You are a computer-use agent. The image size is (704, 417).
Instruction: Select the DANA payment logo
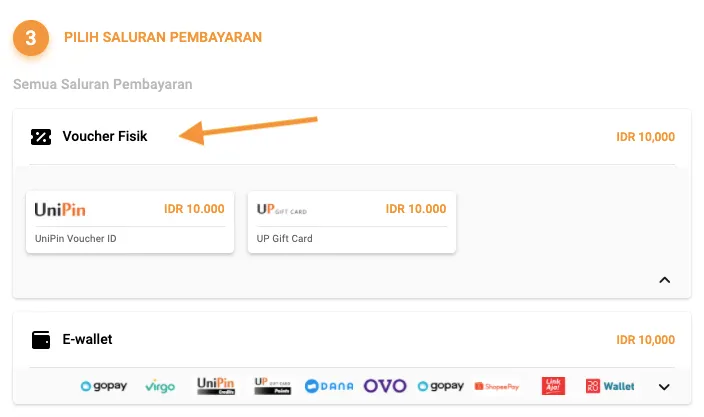pyautogui.click(x=329, y=386)
